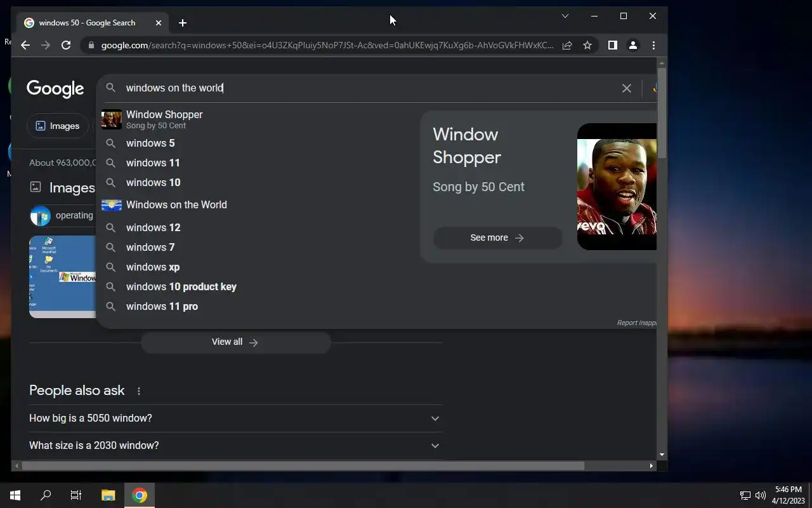Image resolution: width=812 pixels, height=508 pixels.
Task: Open the Chrome three-dot menu
Action: pyautogui.click(x=653, y=45)
